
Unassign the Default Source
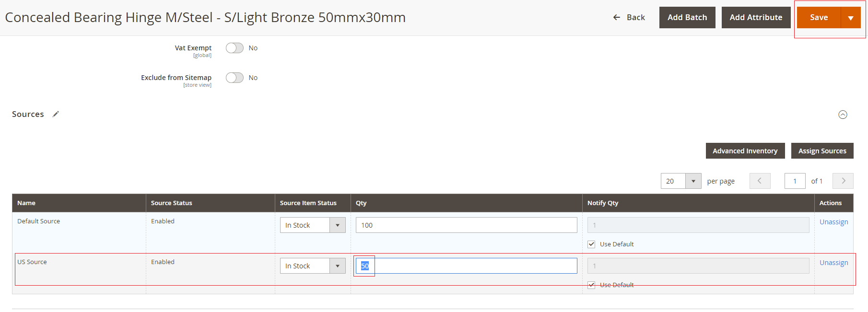(x=833, y=222)
